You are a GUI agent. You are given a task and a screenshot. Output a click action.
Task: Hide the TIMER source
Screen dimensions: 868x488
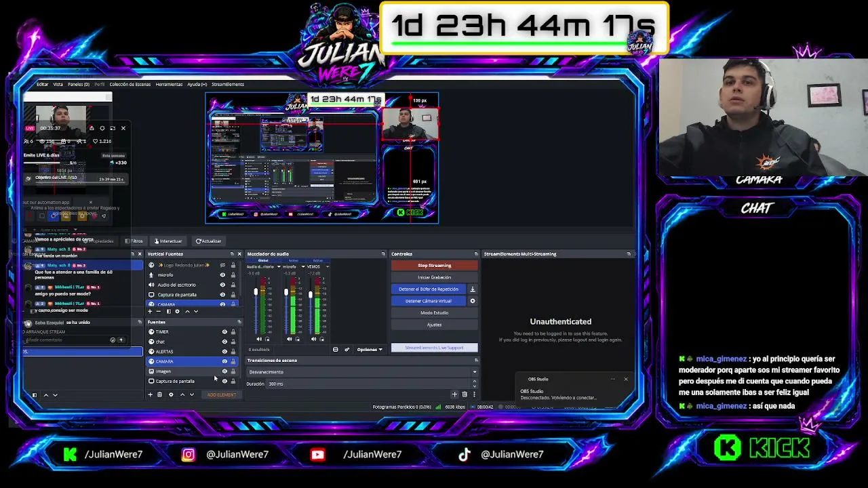click(x=224, y=331)
